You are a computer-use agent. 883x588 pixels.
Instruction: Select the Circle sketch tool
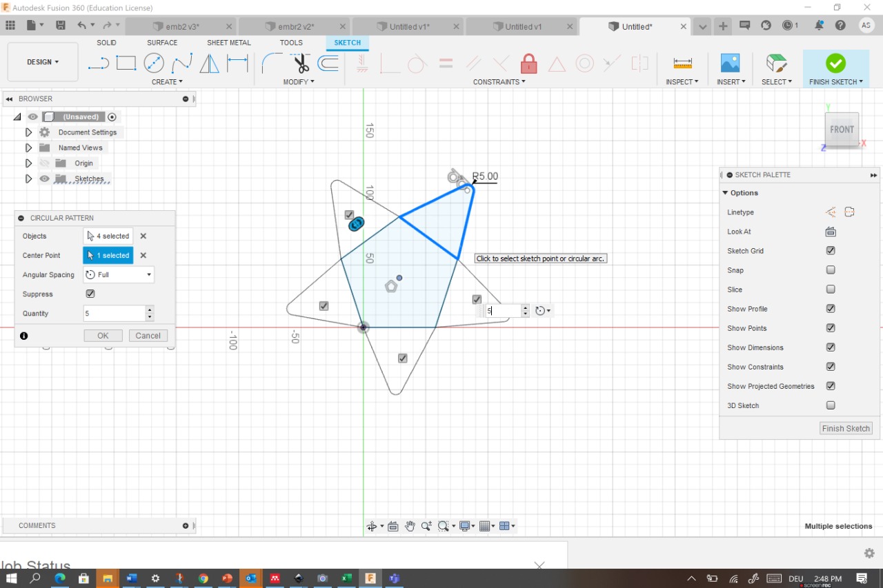[154, 63]
